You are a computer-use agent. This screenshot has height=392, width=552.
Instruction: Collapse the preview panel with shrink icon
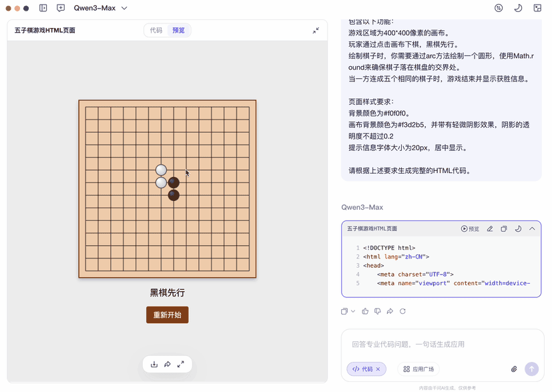pyautogui.click(x=316, y=30)
